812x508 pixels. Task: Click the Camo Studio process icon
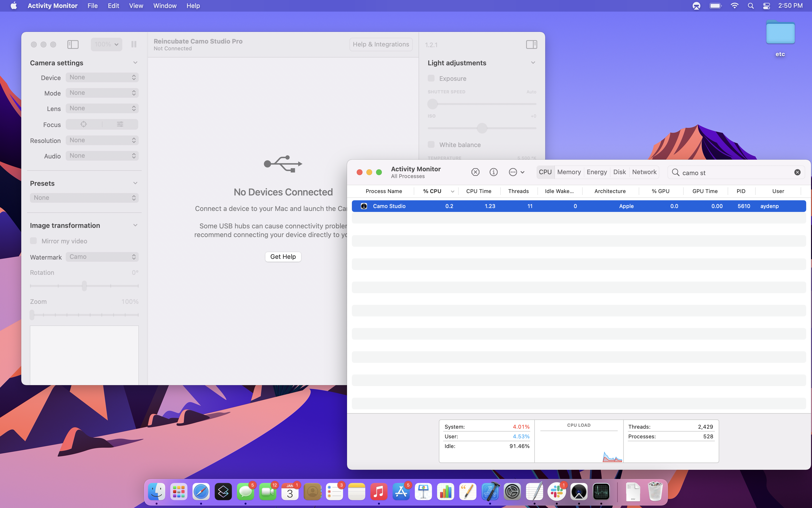[364, 206]
